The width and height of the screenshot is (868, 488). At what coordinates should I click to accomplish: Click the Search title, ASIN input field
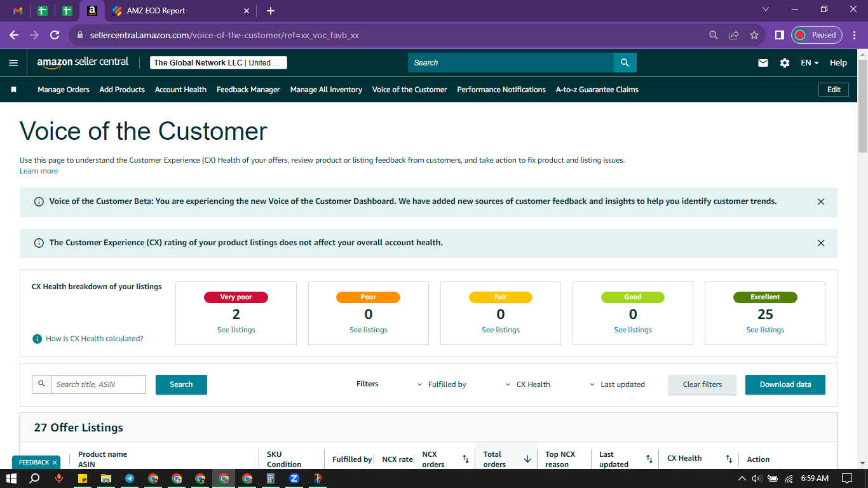click(x=98, y=384)
